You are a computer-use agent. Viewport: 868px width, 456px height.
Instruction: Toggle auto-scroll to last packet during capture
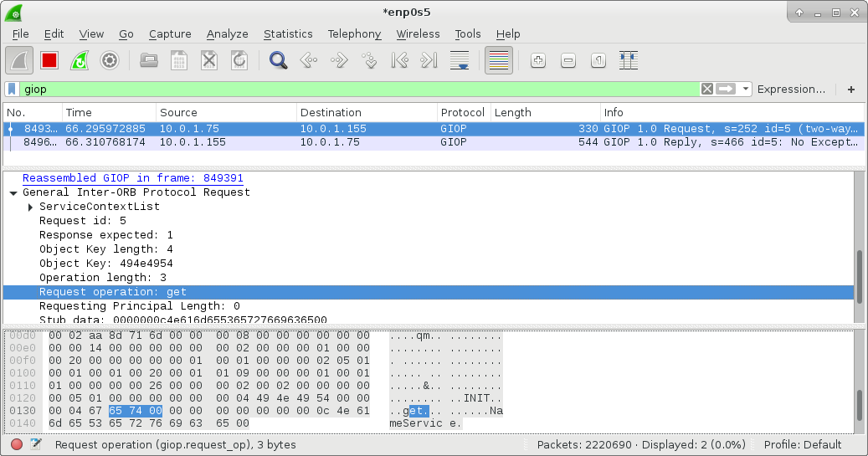click(460, 60)
